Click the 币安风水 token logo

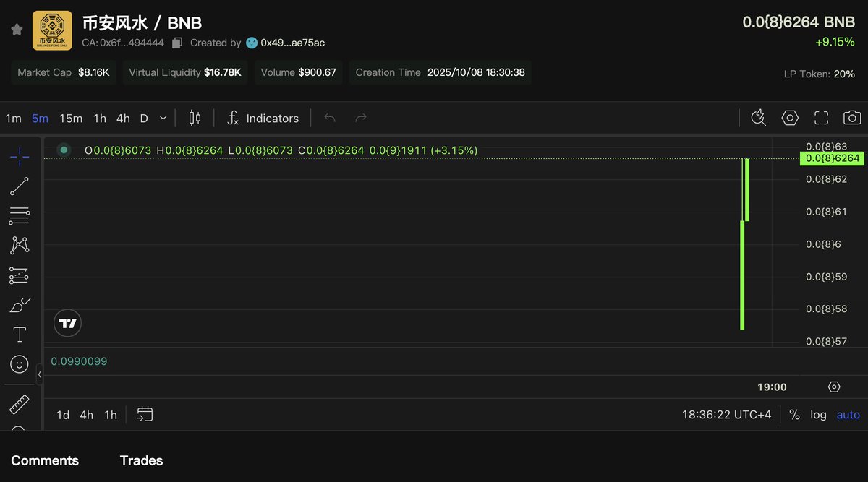pos(52,30)
